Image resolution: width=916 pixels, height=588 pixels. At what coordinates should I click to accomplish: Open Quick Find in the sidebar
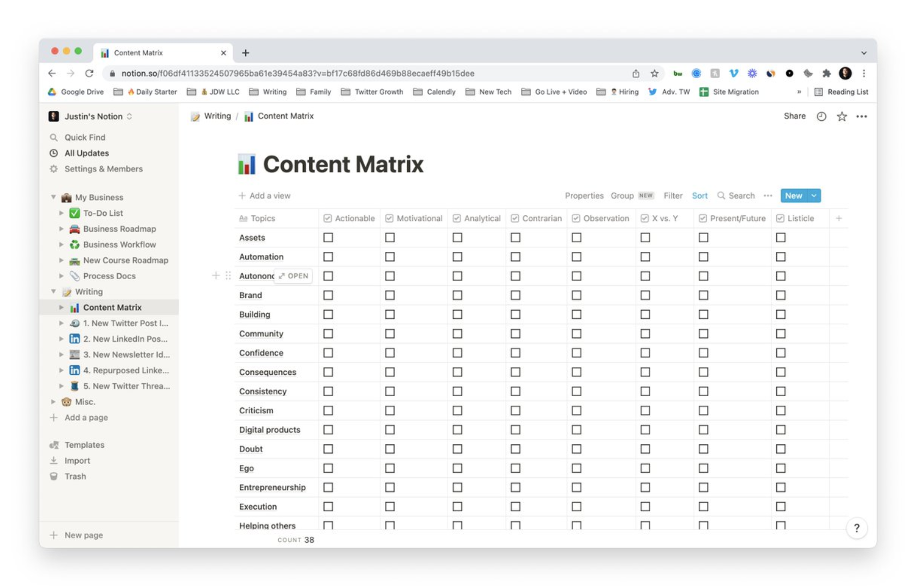pyautogui.click(x=84, y=137)
